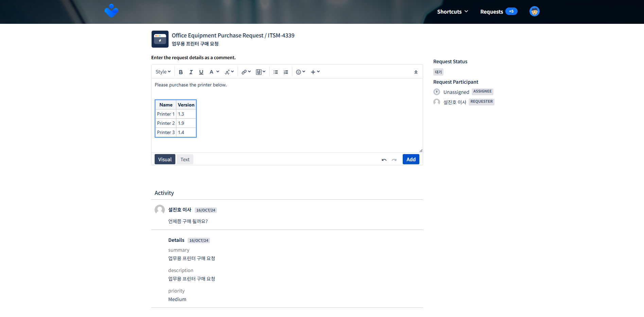
Task: Add the comment
Action: click(x=411, y=159)
